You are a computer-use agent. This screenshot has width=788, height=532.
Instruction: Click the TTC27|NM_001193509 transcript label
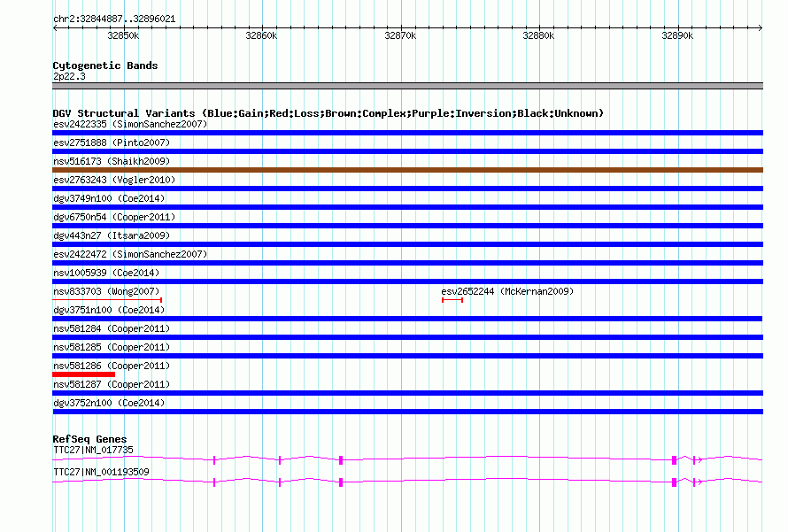click(101, 472)
